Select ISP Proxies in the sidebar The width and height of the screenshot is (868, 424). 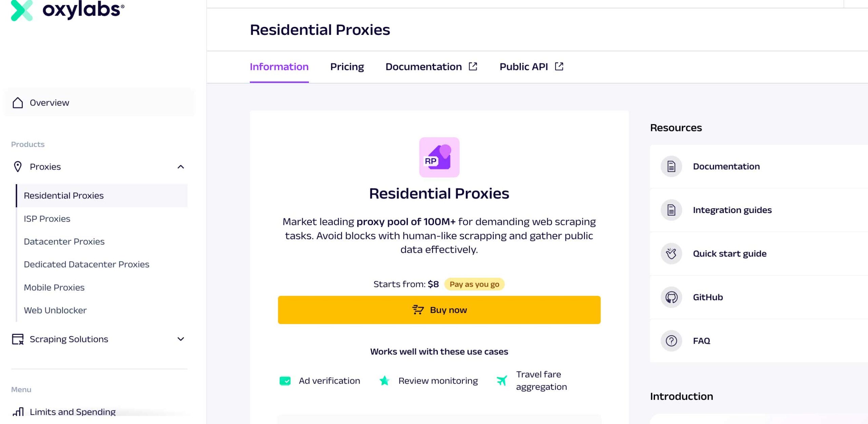pyautogui.click(x=47, y=219)
